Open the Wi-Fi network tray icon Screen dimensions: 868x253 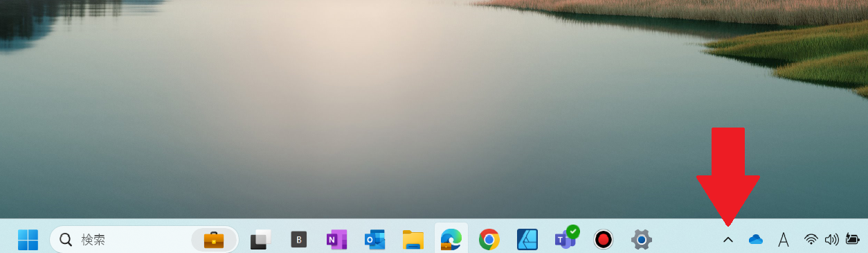[x=811, y=240]
